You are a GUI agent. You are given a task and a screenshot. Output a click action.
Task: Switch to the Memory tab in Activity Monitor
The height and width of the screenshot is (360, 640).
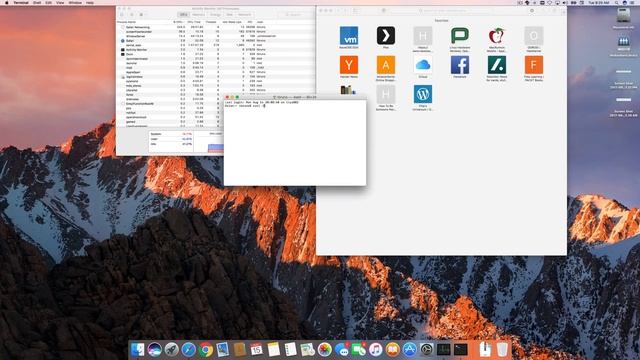(x=198, y=15)
